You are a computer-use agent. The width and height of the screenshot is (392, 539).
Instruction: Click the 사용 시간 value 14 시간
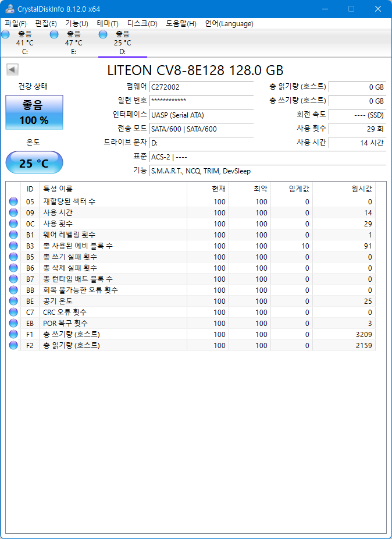358,143
